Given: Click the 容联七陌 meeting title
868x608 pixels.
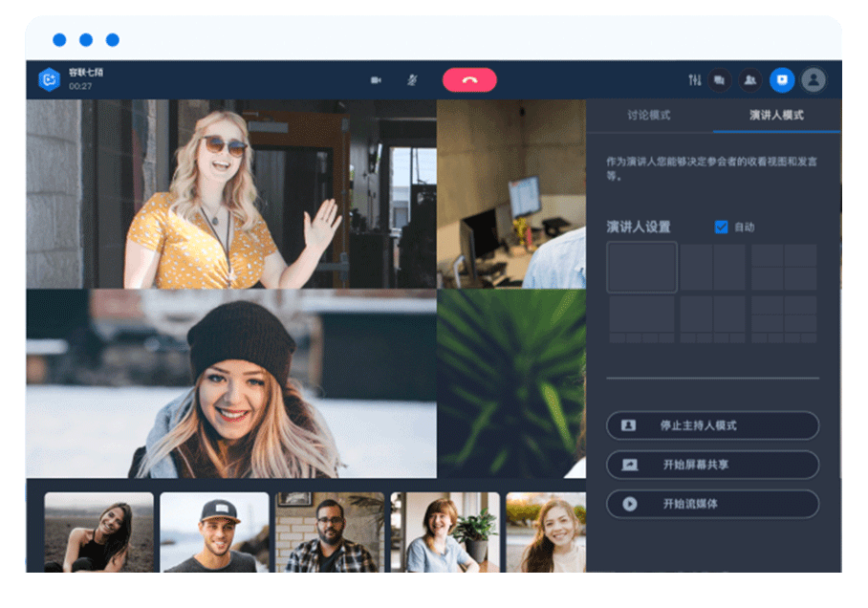Looking at the screenshot, I should pos(86,73).
